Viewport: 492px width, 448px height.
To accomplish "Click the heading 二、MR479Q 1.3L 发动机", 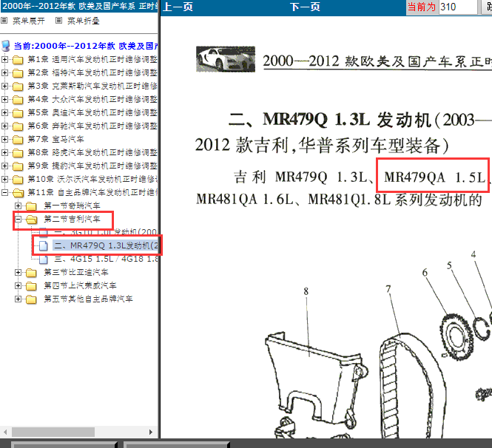I will click(329, 120).
